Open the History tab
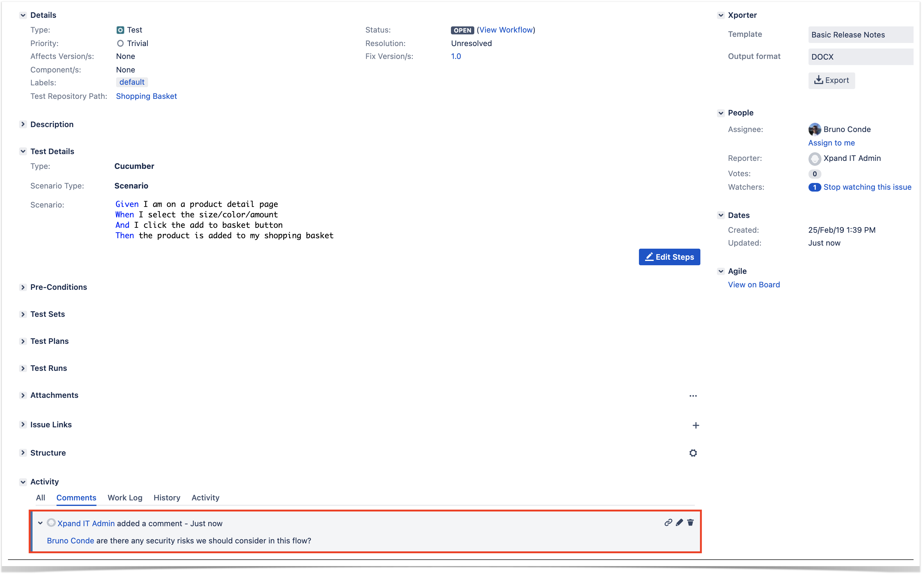924x575 pixels. coord(166,498)
